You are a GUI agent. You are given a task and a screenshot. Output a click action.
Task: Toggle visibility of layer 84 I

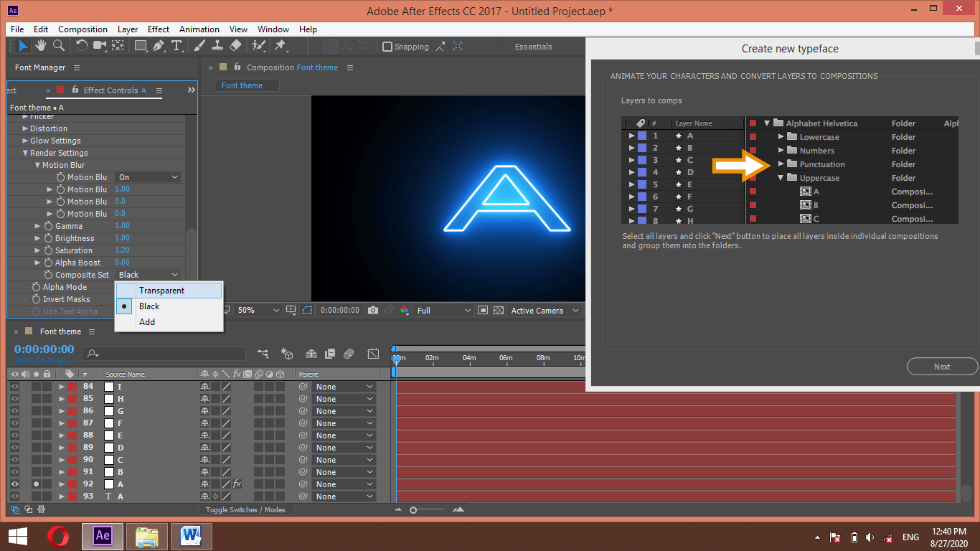[x=14, y=387]
